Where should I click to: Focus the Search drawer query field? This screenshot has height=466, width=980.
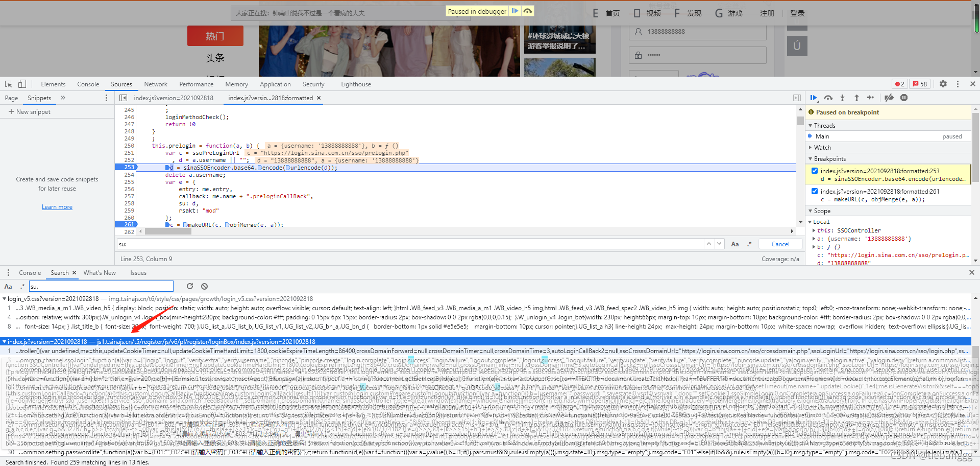coord(101,286)
